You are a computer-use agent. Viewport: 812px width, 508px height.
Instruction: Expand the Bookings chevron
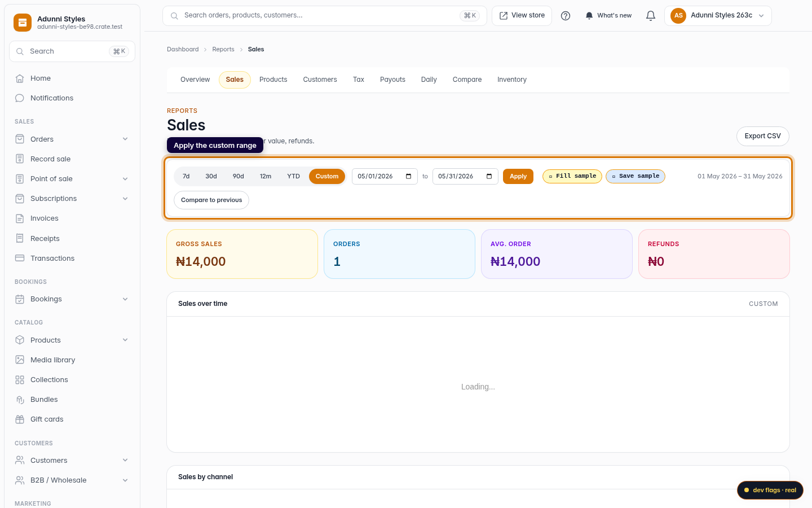125,299
